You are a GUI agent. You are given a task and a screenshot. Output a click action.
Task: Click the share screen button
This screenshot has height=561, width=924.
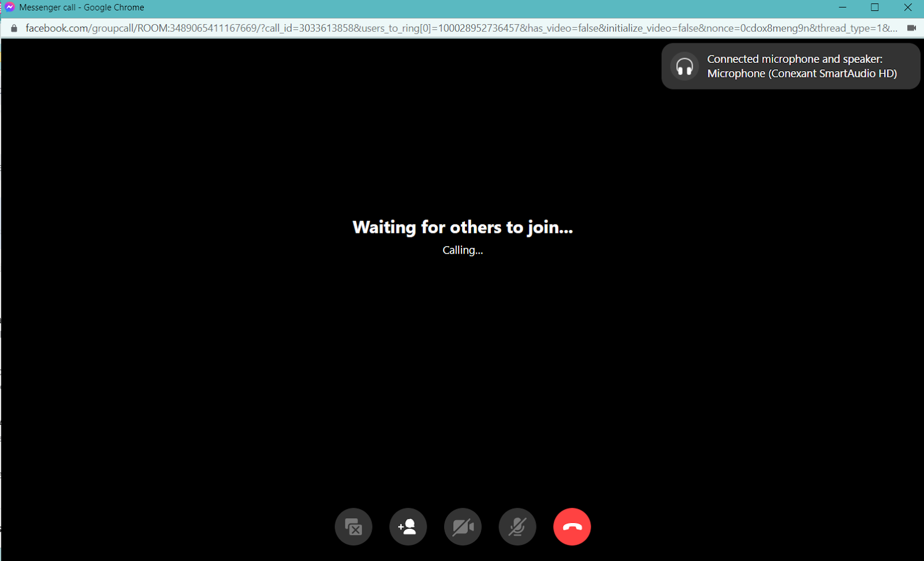click(x=353, y=527)
